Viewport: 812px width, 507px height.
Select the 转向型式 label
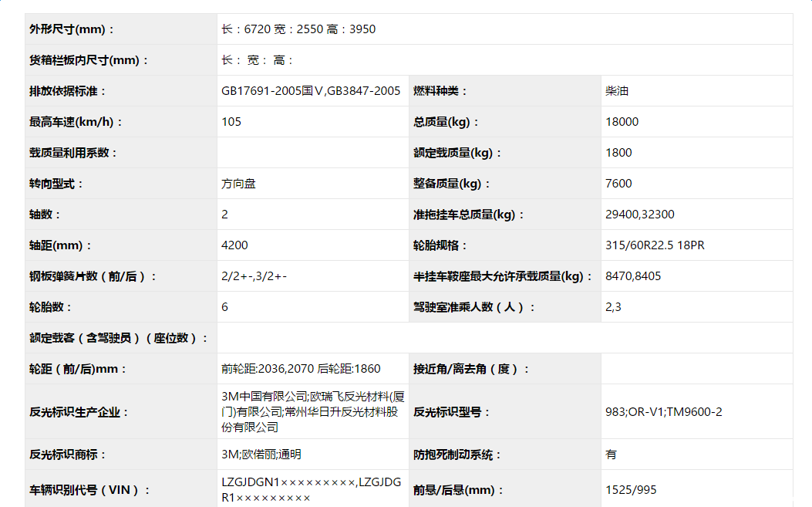(x=56, y=184)
